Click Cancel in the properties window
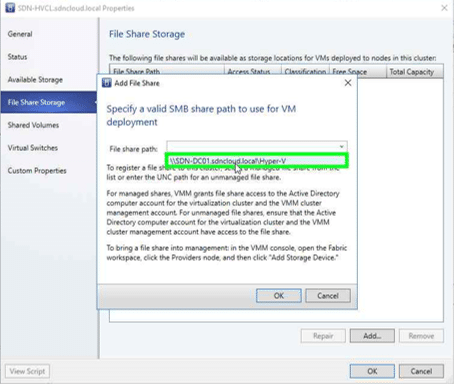This screenshot has height=384, width=454. pos(421,371)
